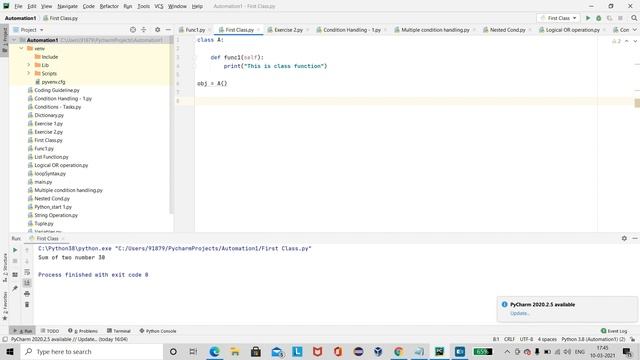Viewport: 640px width, 360px height.
Task: Open the Refactor menu
Action: (109, 6)
